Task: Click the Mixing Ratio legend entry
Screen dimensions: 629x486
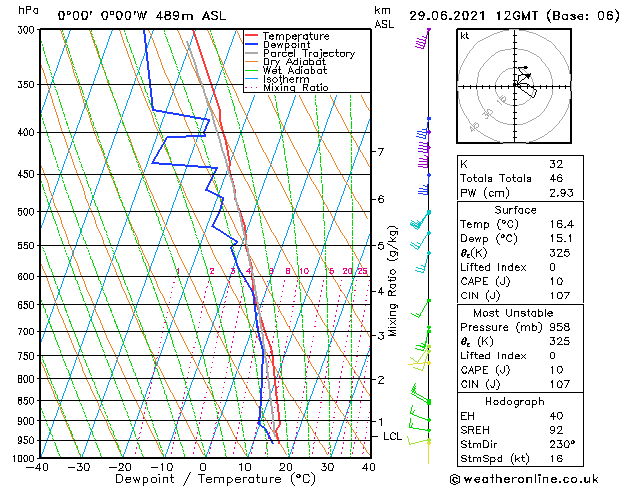Action: (287, 87)
